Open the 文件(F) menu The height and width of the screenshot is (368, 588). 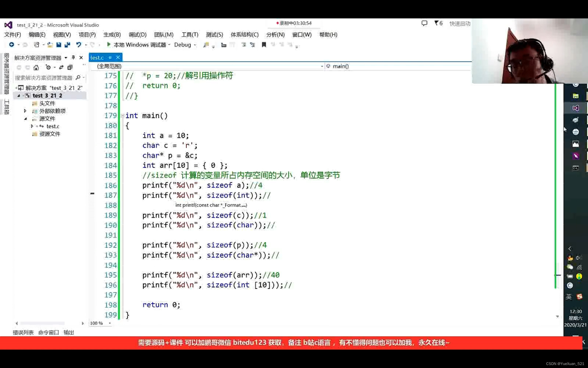click(13, 34)
